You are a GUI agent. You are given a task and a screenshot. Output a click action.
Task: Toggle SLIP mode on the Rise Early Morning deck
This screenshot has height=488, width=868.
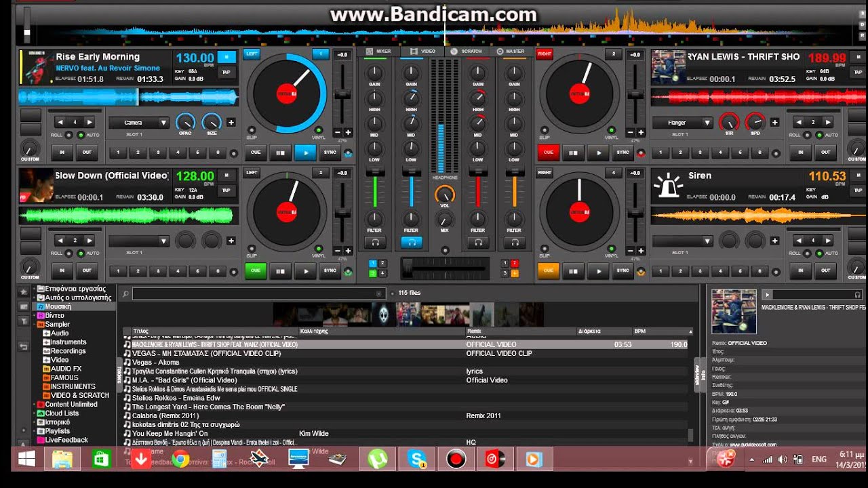(x=252, y=130)
